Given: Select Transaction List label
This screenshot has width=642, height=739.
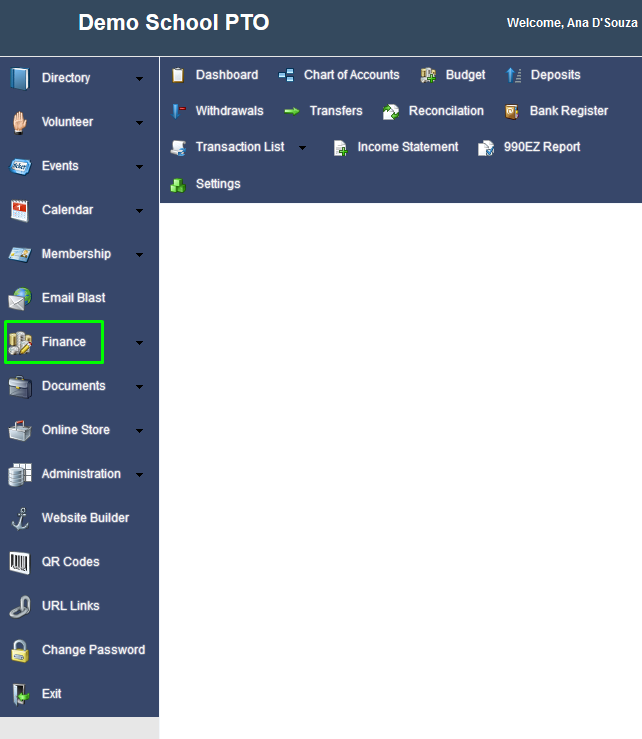Looking at the screenshot, I should tap(240, 147).
